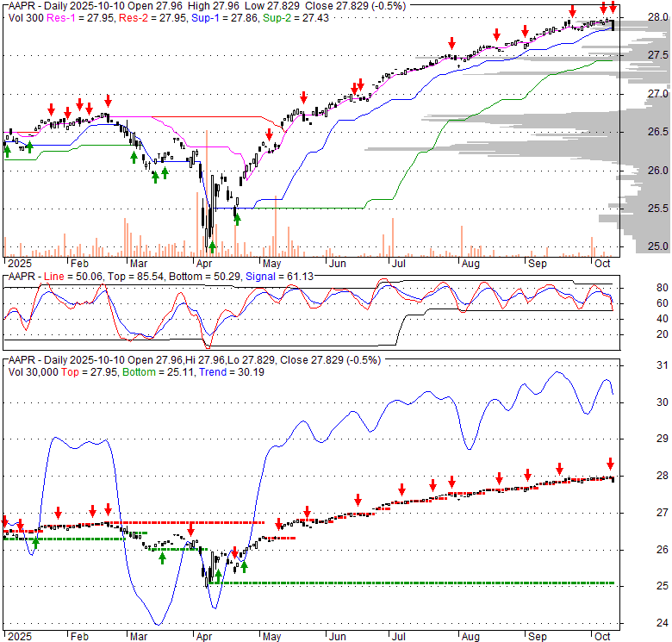The width and height of the screenshot is (672, 642).
Task: Click the 26.0 price label on the top chart axis
Action: pyautogui.click(x=657, y=171)
